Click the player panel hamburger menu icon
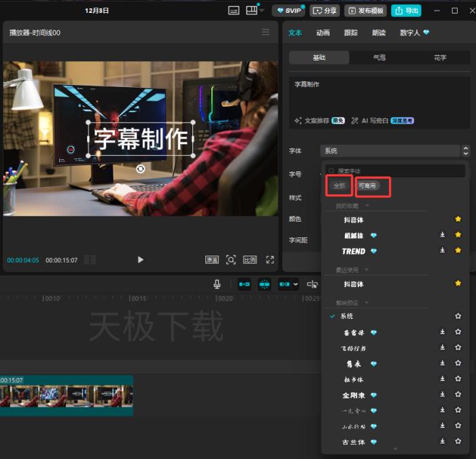Image resolution: width=476 pixels, height=459 pixels. [x=266, y=32]
